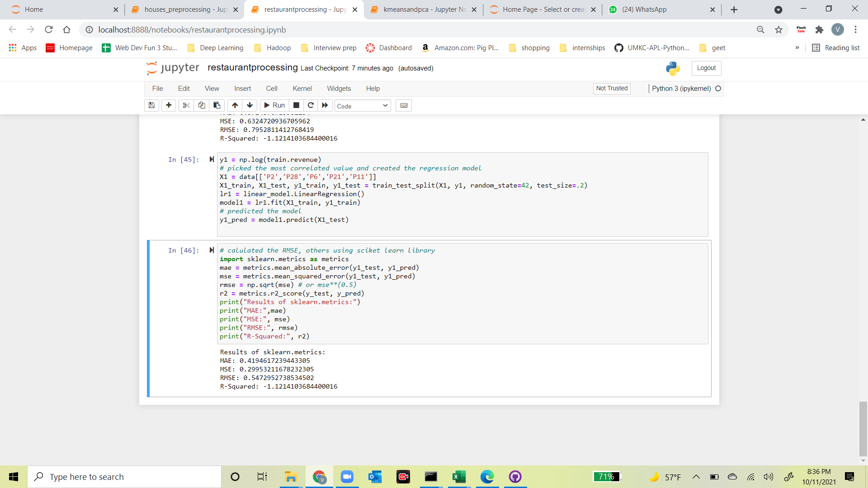This screenshot has height=488, width=868.
Task: Expand the bookmarks overflow chevron
Action: click(798, 47)
